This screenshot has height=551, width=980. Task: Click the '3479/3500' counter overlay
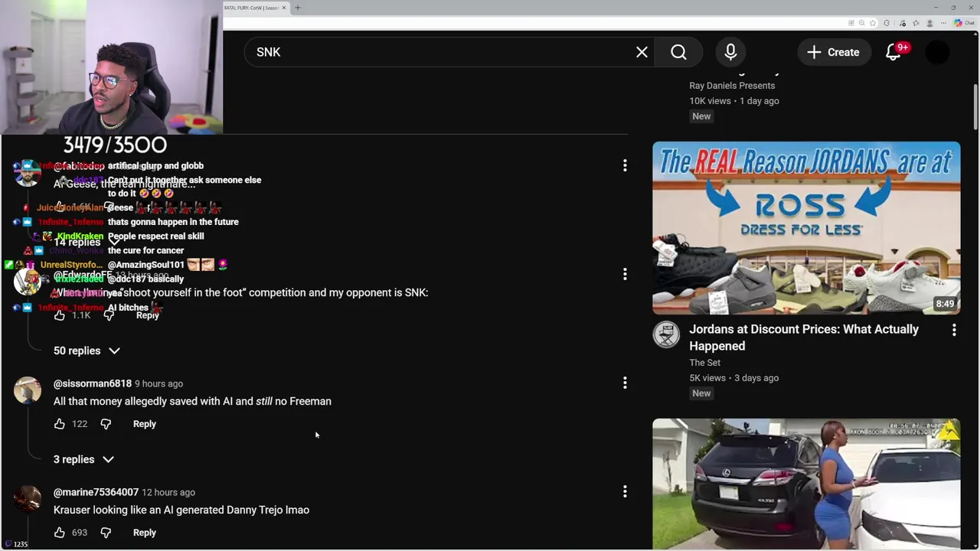point(115,145)
